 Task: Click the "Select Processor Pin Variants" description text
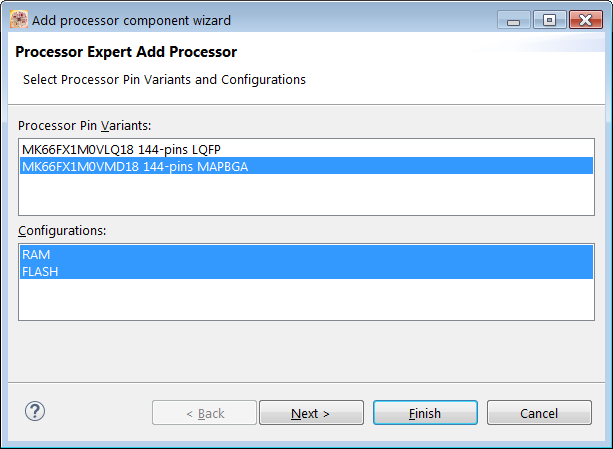164,79
